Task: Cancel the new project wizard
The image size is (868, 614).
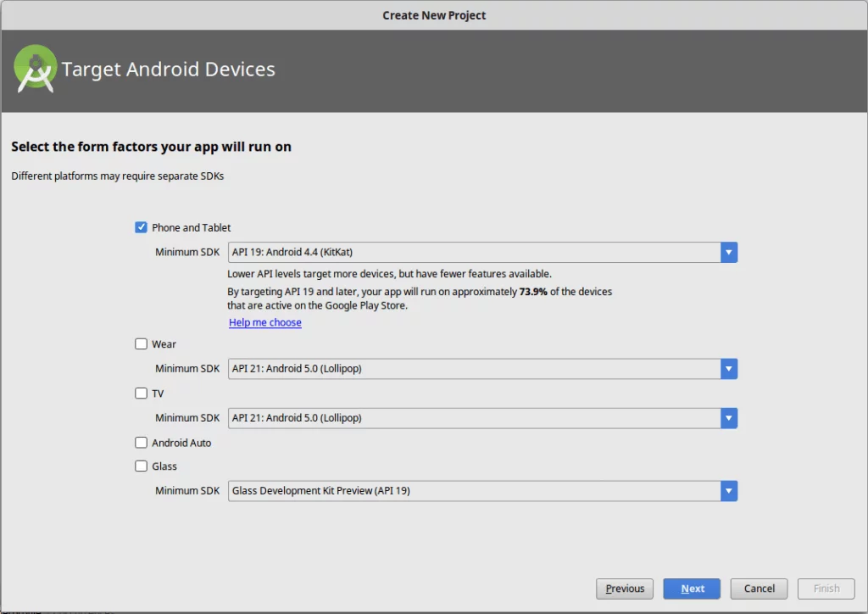Action: click(758, 588)
